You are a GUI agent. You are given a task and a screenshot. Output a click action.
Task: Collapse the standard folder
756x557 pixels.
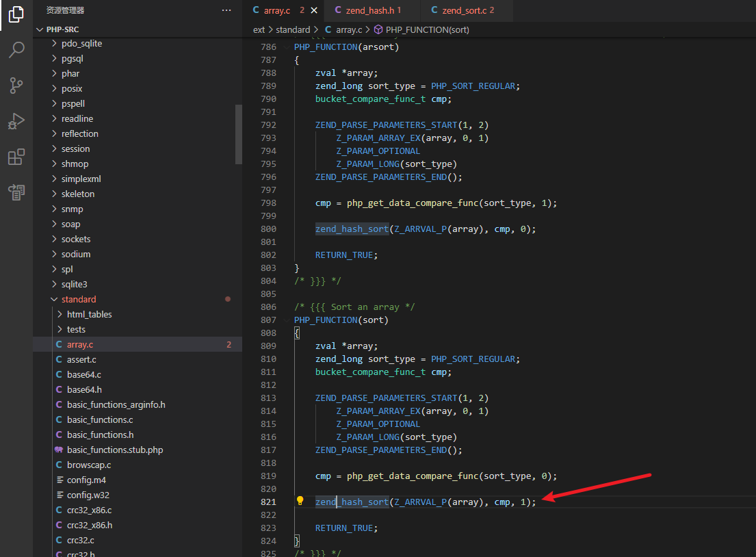[78, 299]
